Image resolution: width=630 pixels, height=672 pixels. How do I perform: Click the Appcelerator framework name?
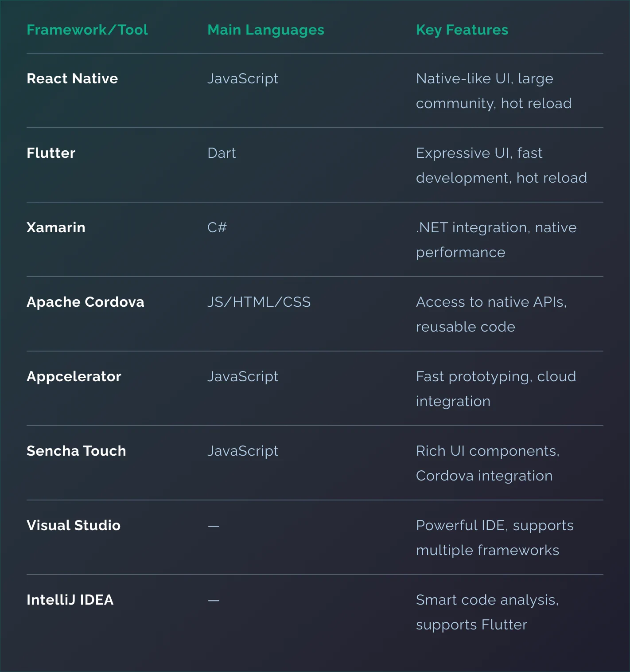pos(74,376)
